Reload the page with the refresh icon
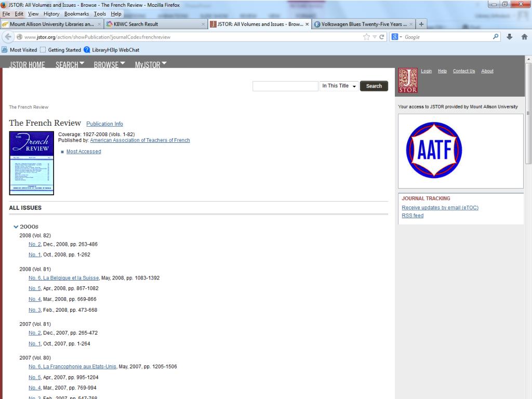Viewport: 532px width, 399px height. [x=382, y=37]
